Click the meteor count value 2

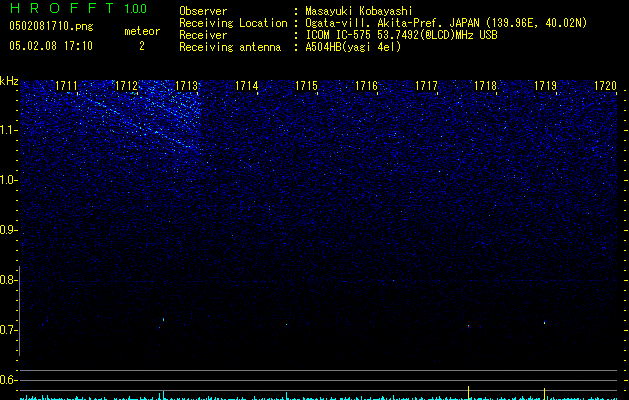click(142, 46)
